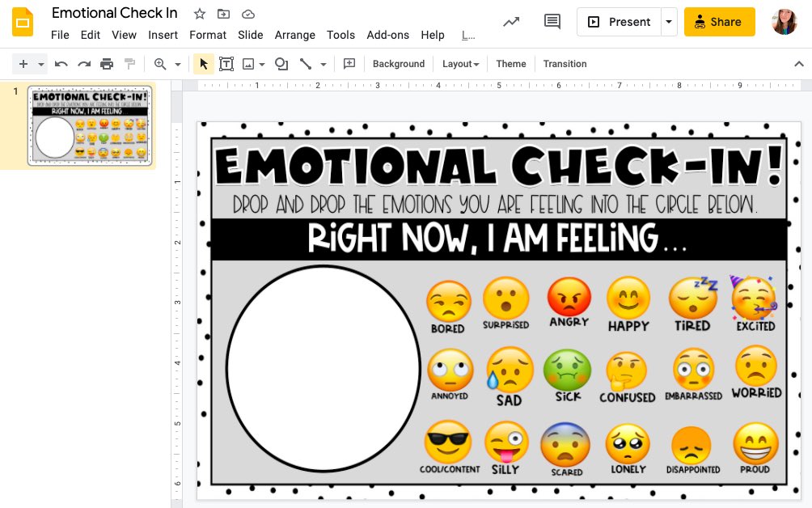This screenshot has width=812, height=508.
Task: Select the green Sick emoji
Action: click(x=568, y=370)
